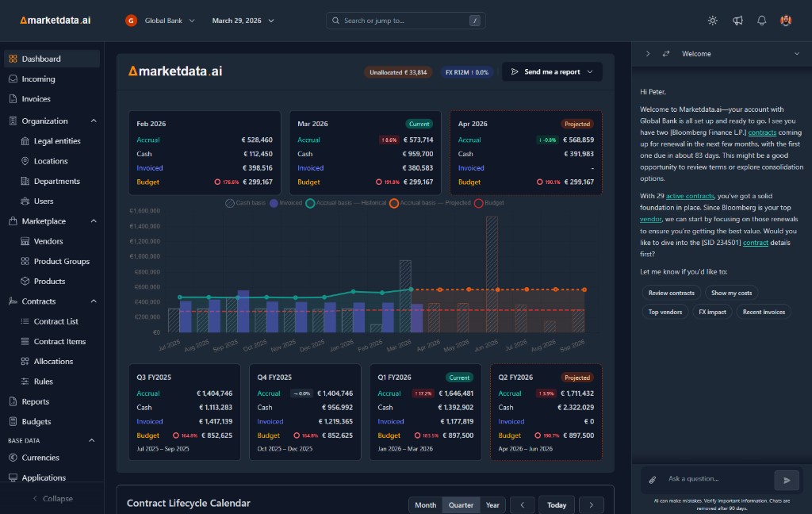This screenshot has height=514, width=812.
Task: Switch calendar view to Year
Action: [x=492, y=504]
